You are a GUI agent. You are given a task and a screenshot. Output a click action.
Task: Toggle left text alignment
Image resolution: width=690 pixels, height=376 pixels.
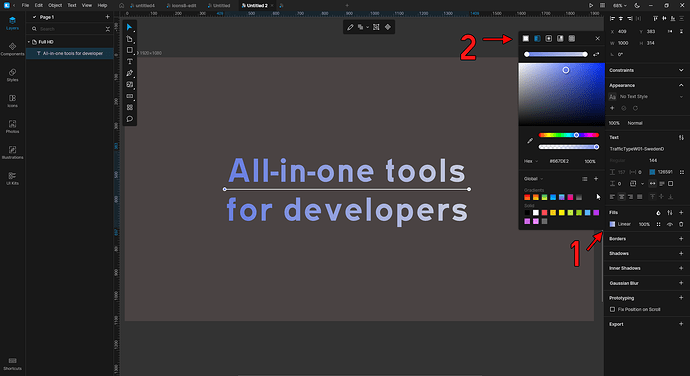[x=612, y=197]
